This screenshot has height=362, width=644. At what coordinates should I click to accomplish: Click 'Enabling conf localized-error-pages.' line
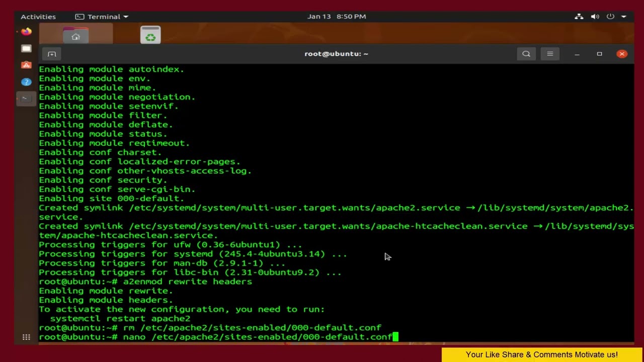tap(139, 161)
